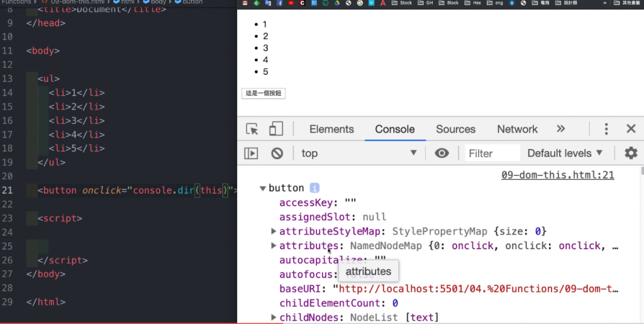Focus the console Filter input field
This screenshot has height=324, width=644.
[492, 153]
